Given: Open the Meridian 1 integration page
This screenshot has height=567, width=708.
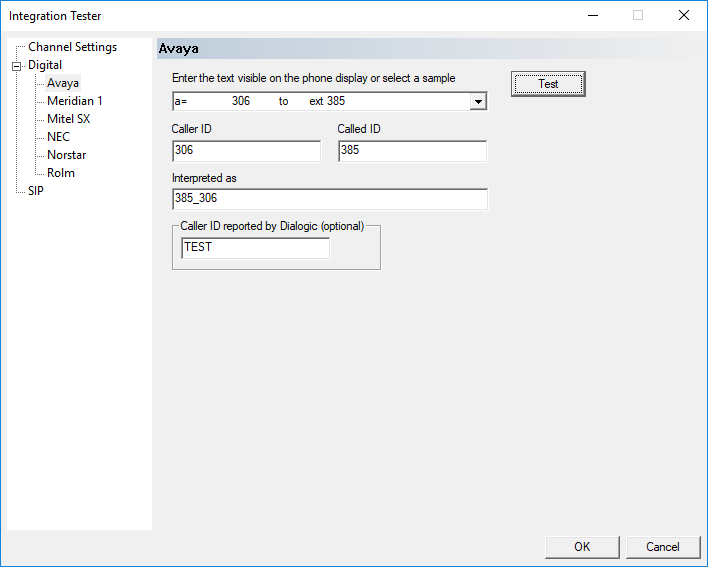Looking at the screenshot, I should point(75,101).
